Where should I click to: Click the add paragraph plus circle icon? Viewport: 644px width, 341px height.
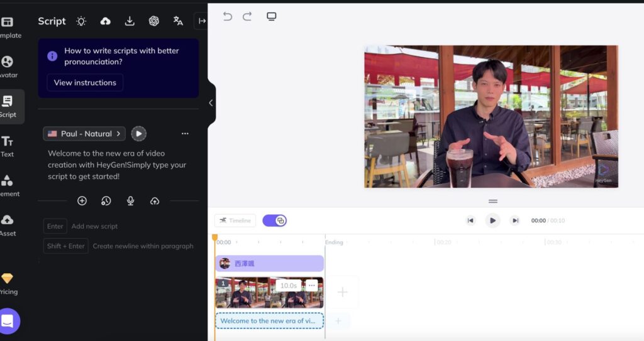pos(82,201)
